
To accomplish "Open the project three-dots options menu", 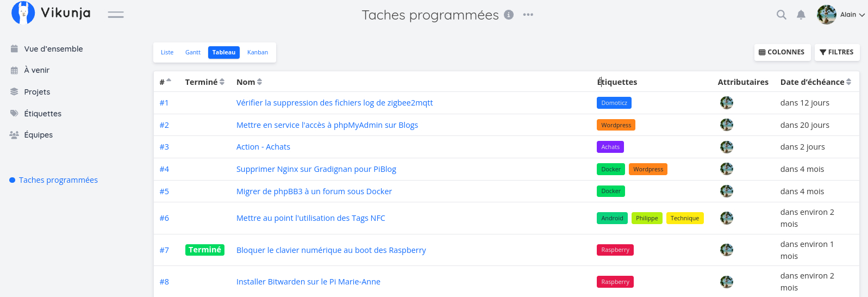I will [528, 15].
